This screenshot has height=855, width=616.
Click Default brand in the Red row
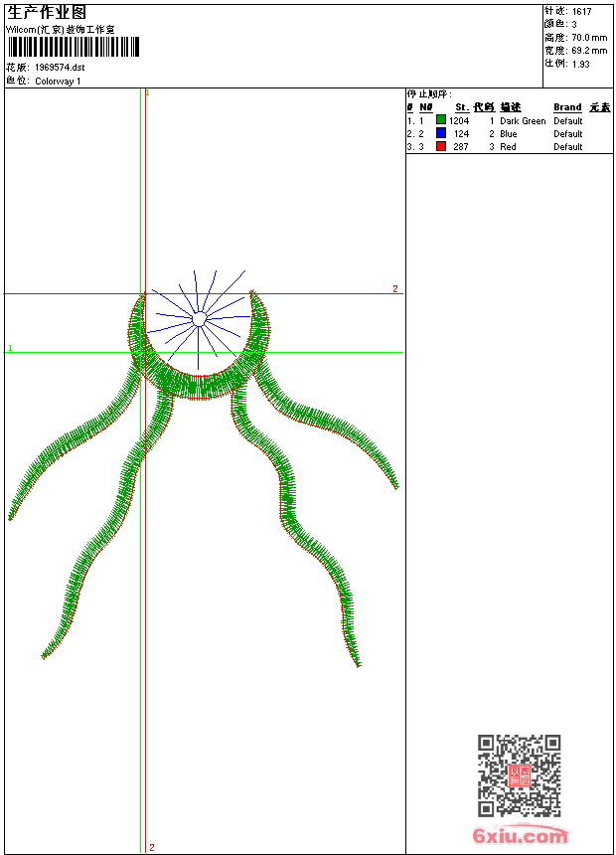point(568,147)
